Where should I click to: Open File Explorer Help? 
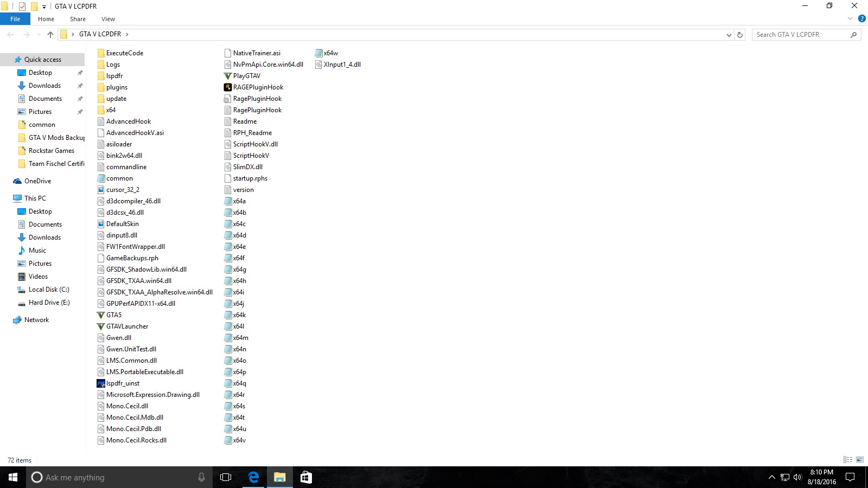click(861, 19)
